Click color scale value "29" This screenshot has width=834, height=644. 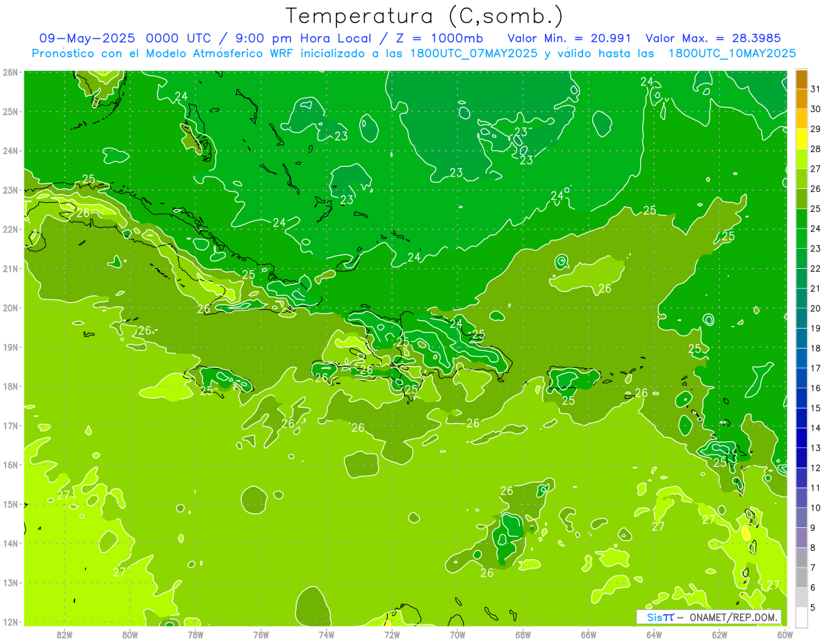(816, 129)
